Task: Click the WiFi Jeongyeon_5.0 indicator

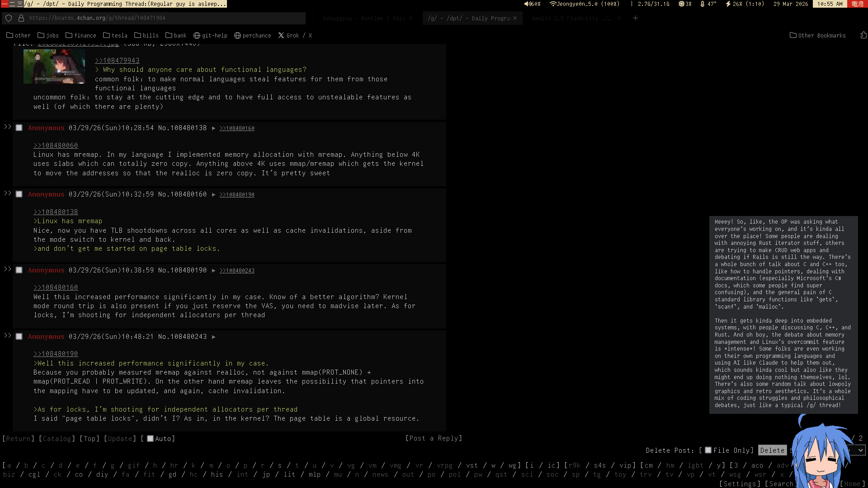Action: click(584, 4)
